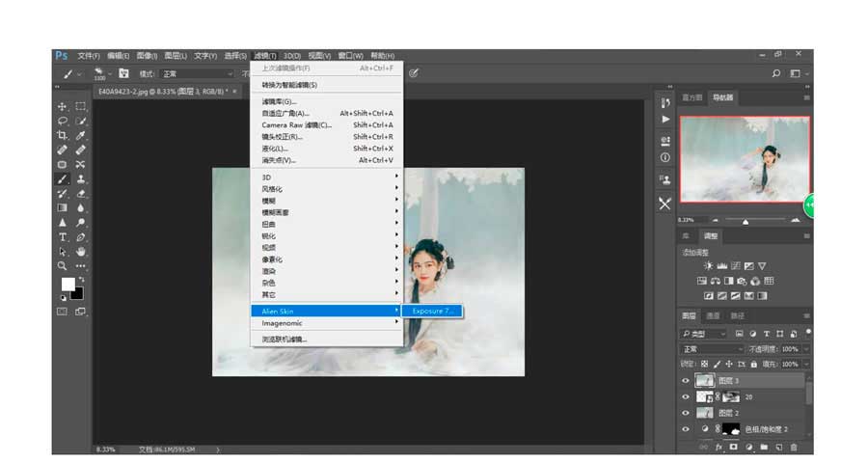Click the search icon in options bar
The height and width of the screenshot is (463, 868).
(776, 73)
